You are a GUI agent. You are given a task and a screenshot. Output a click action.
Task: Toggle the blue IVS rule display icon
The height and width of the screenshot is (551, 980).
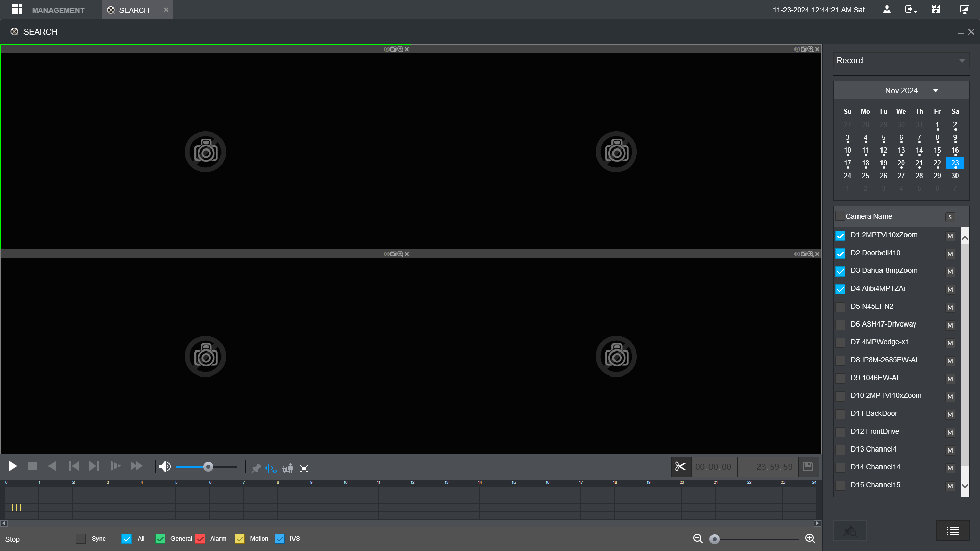tap(271, 468)
